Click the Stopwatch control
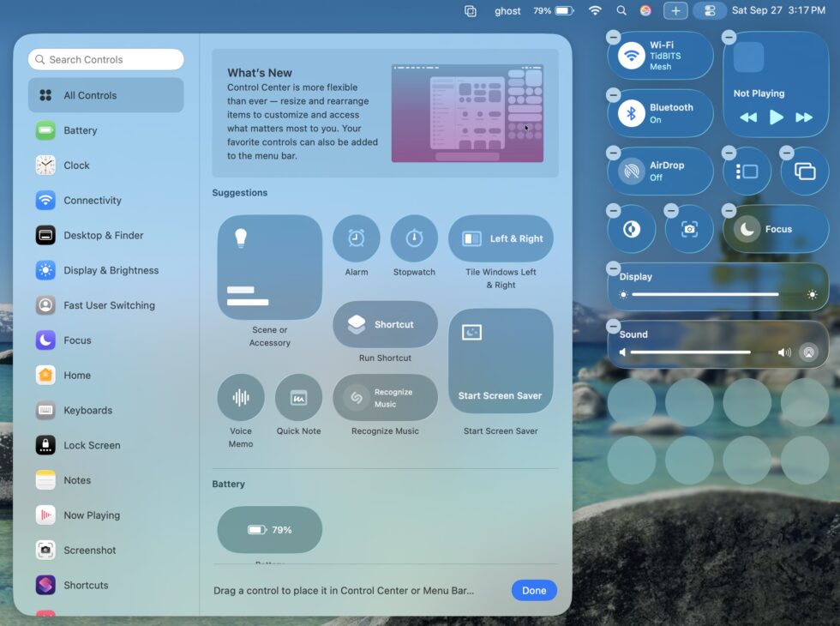Viewport: 840px width, 626px height. (414, 238)
